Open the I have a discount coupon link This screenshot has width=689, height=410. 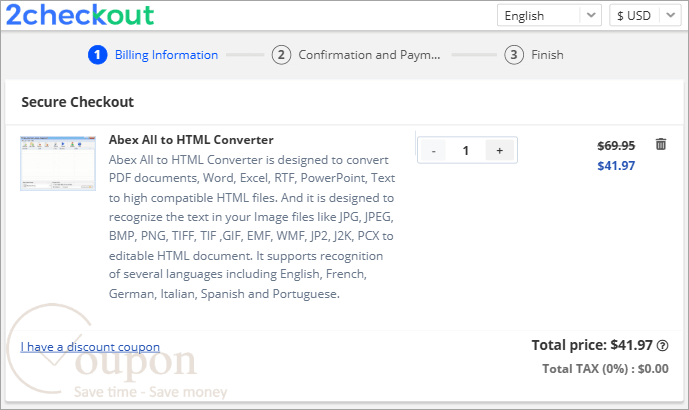(x=90, y=347)
